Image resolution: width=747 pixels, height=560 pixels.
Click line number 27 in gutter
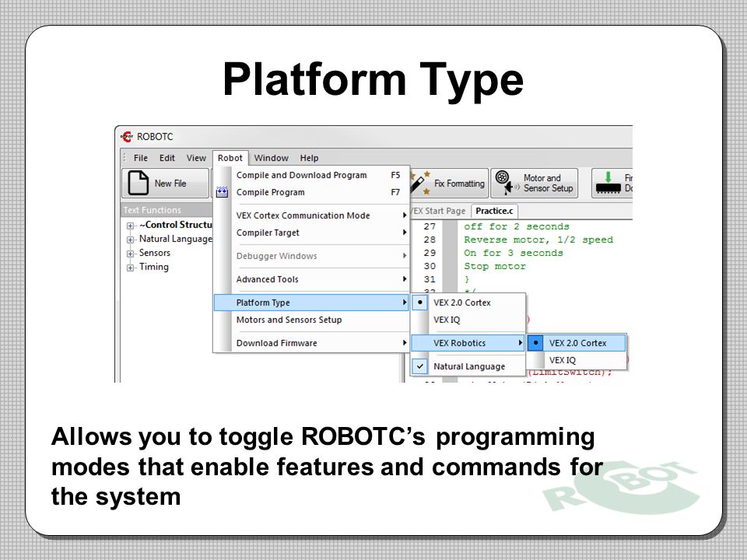[x=430, y=226]
